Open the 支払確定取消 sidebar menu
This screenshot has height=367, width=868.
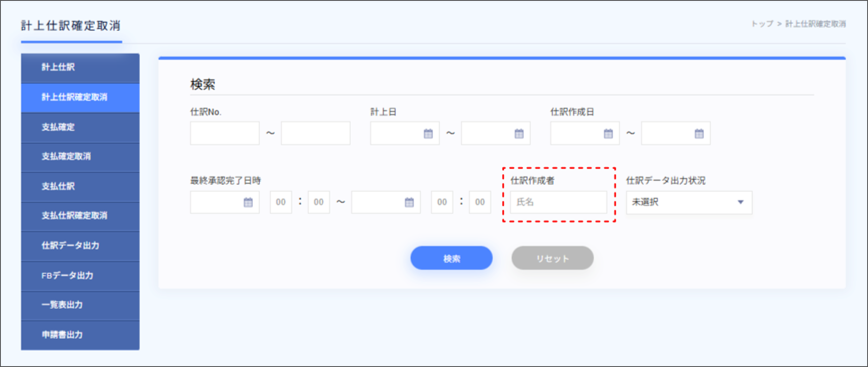click(x=80, y=157)
